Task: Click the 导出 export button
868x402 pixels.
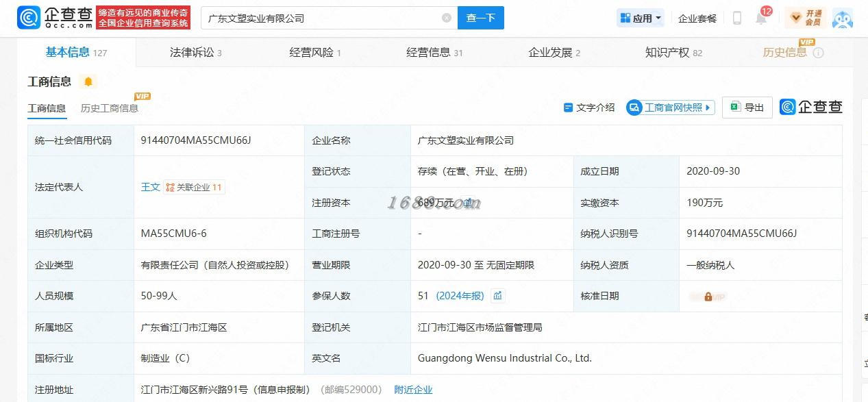Action: coord(747,108)
